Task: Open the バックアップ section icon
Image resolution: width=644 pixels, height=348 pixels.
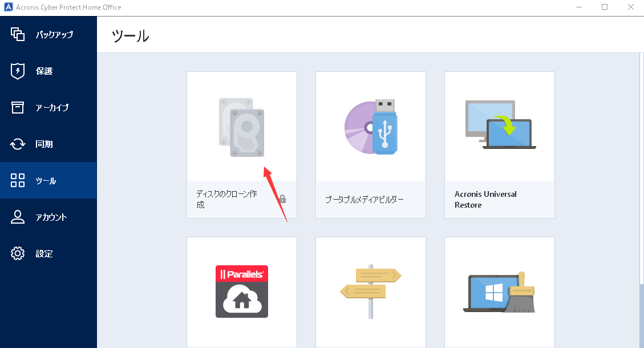Action: tap(17, 34)
